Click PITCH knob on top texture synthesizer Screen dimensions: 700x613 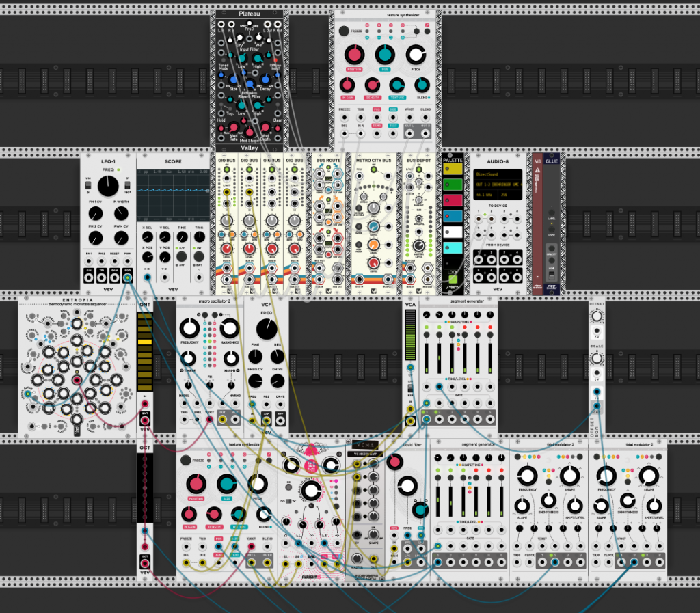(416, 55)
